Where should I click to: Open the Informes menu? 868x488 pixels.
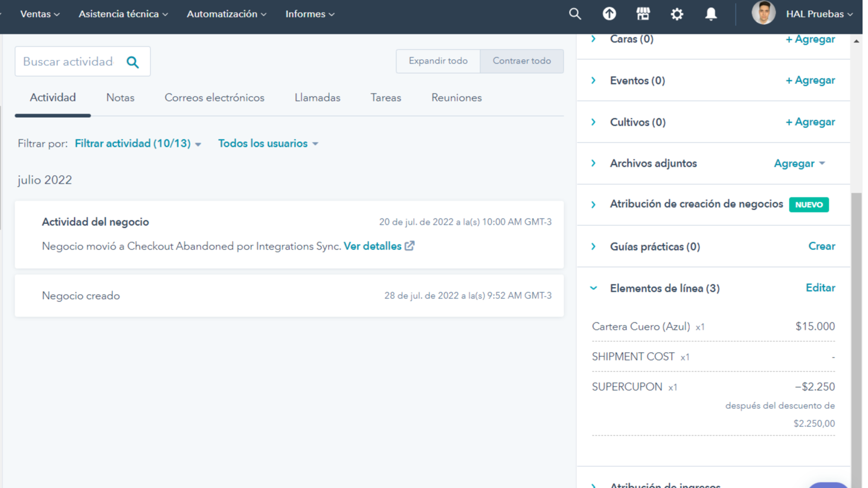coord(309,14)
